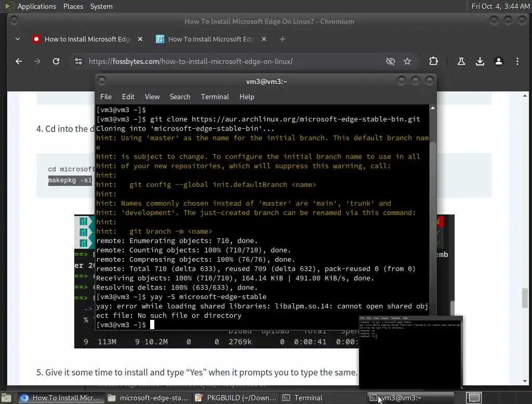The width and height of the screenshot is (532, 404).
Task: Click the browser page scrollbar thumb
Action: point(525,298)
